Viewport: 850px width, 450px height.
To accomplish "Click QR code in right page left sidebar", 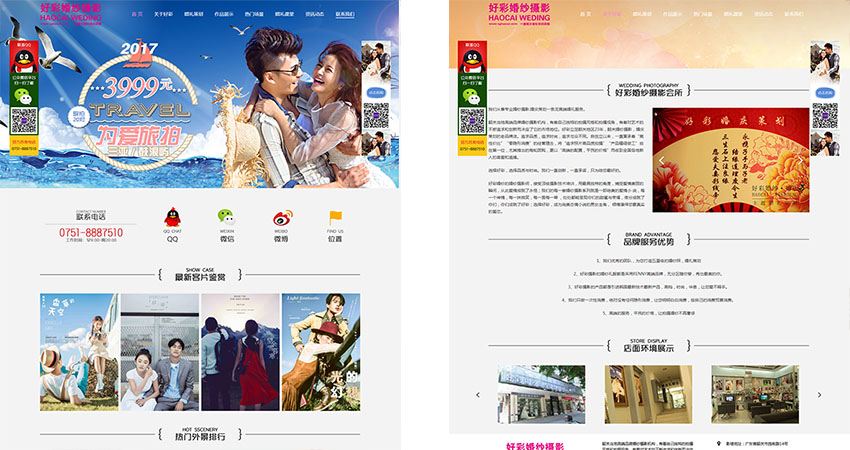I will (472, 121).
